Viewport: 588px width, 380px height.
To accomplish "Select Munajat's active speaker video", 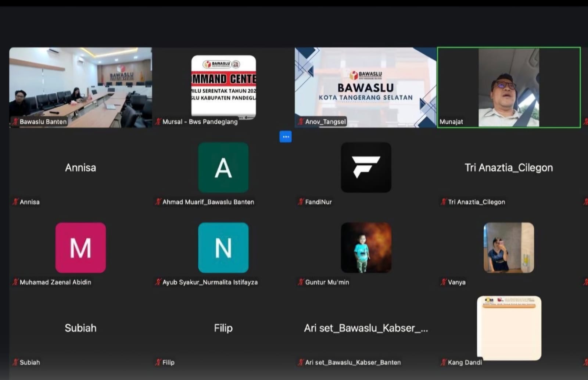I will click(509, 87).
